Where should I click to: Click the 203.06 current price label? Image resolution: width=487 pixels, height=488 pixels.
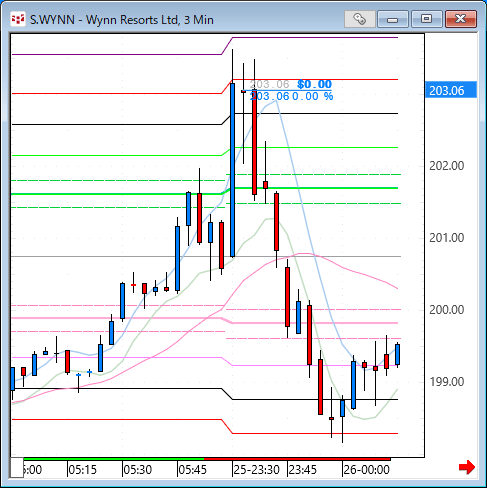(x=451, y=90)
